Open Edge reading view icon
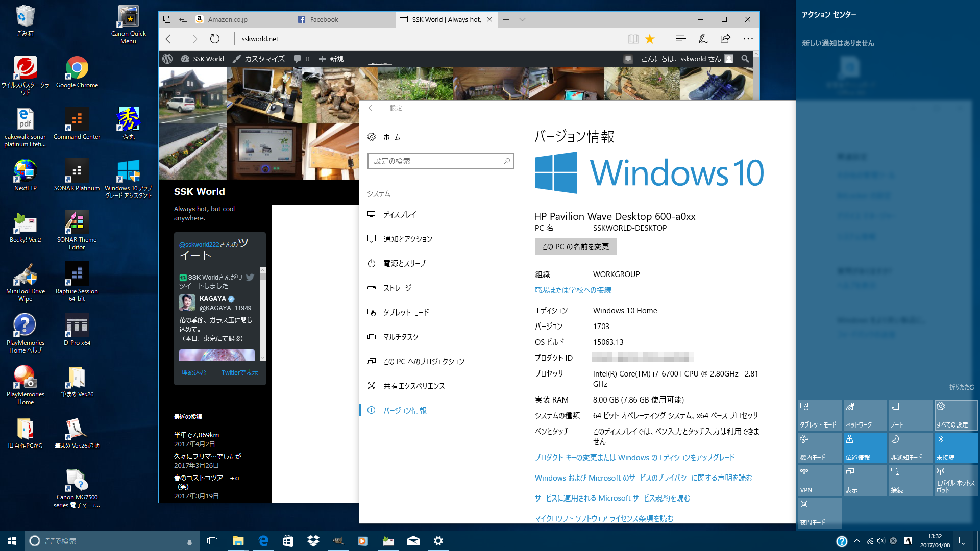The height and width of the screenshot is (551, 980). pyautogui.click(x=633, y=39)
